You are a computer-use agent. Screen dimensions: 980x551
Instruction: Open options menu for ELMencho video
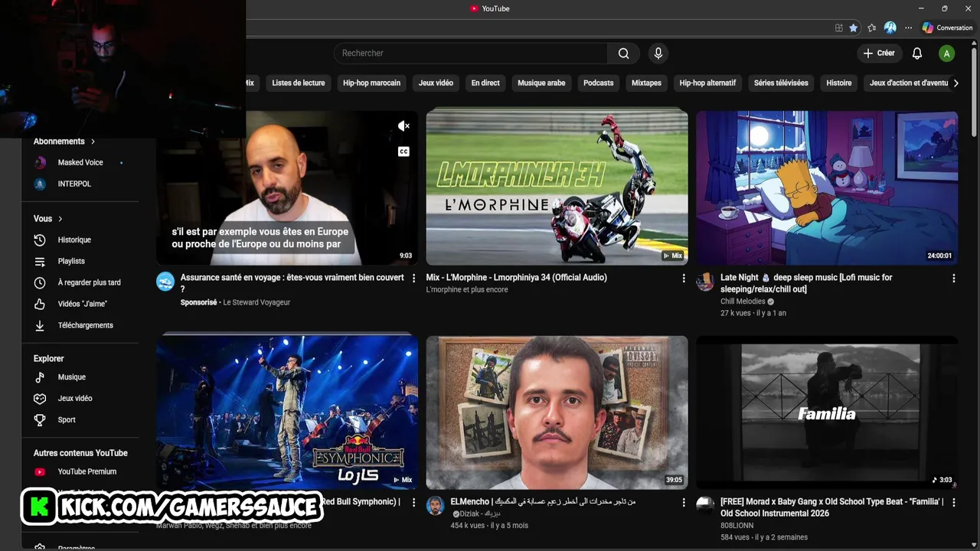pyautogui.click(x=684, y=503)
